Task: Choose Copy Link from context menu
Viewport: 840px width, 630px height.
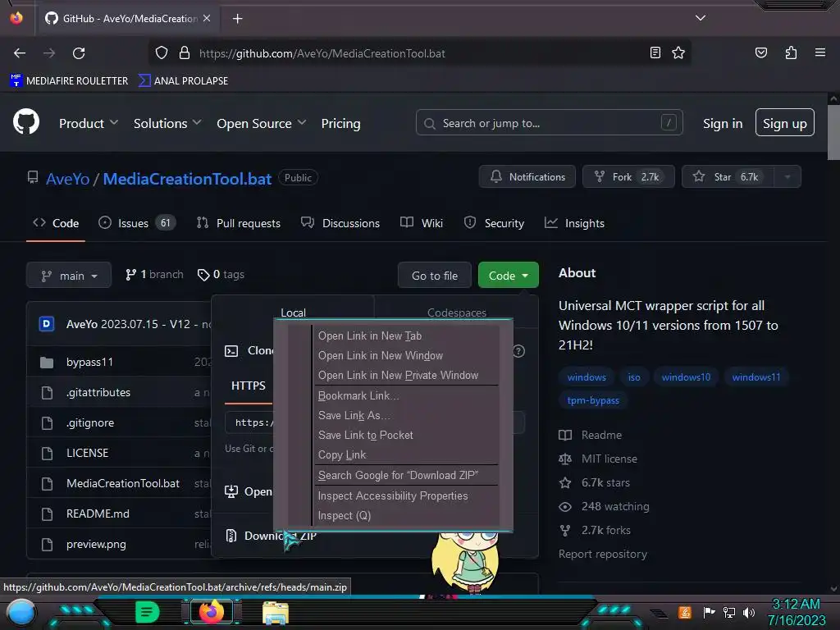Action: pyautogui.click(x=407, y=454)
